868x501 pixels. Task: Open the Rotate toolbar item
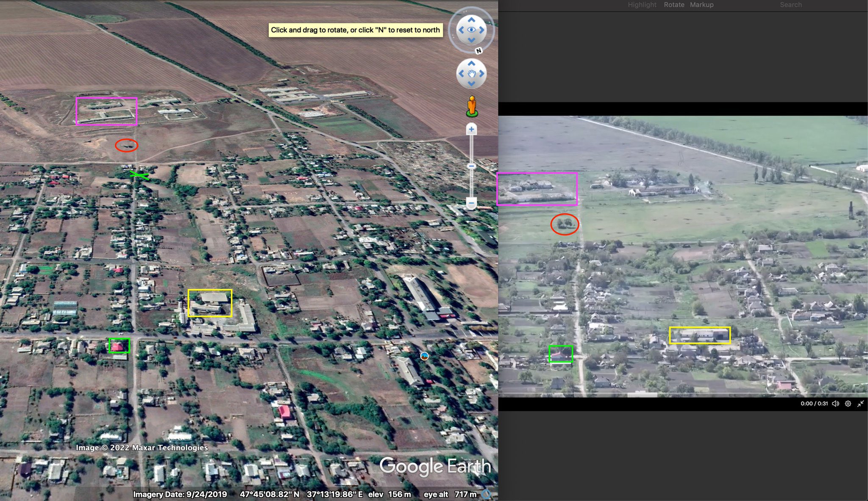[674, 5]
